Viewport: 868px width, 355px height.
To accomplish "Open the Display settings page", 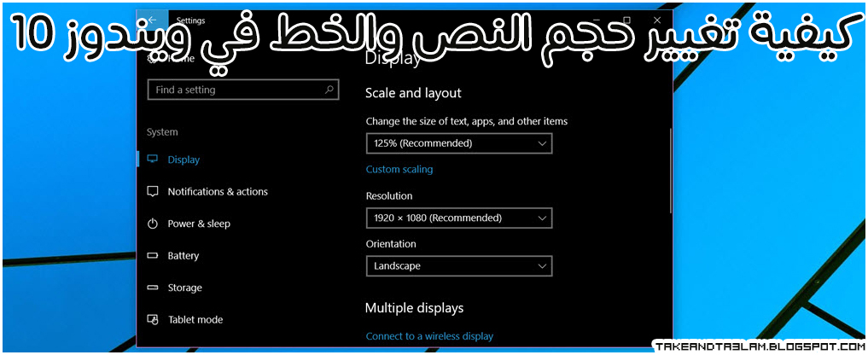I will tap(184, 160).
